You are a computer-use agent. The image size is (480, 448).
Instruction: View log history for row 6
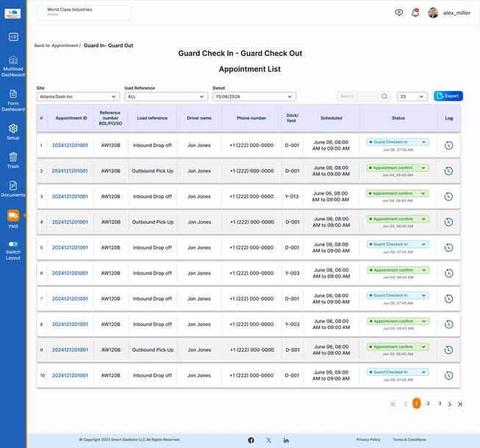(448, 273)
